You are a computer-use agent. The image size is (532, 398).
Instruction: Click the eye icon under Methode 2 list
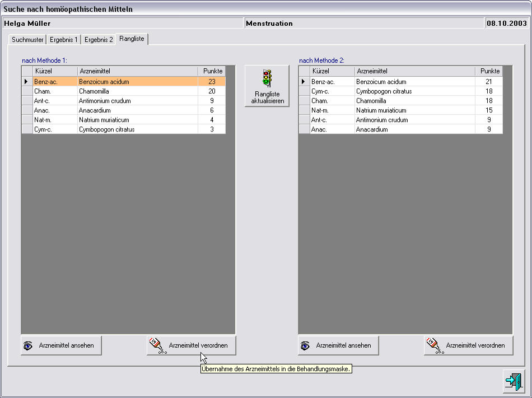[x=305, y=346]
